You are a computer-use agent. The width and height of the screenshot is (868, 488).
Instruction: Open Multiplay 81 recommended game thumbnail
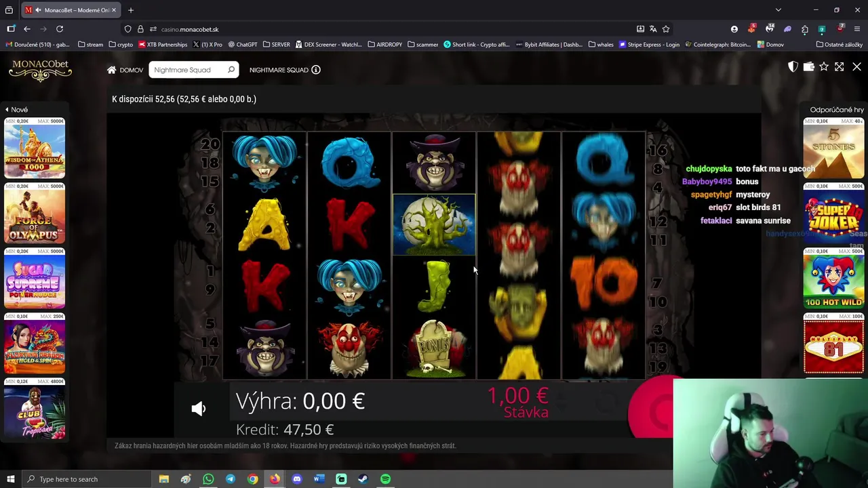833,344
